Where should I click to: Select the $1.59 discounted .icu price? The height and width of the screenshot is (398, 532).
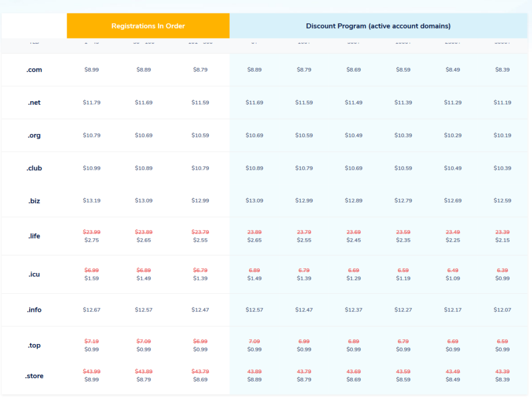(91, 278)
